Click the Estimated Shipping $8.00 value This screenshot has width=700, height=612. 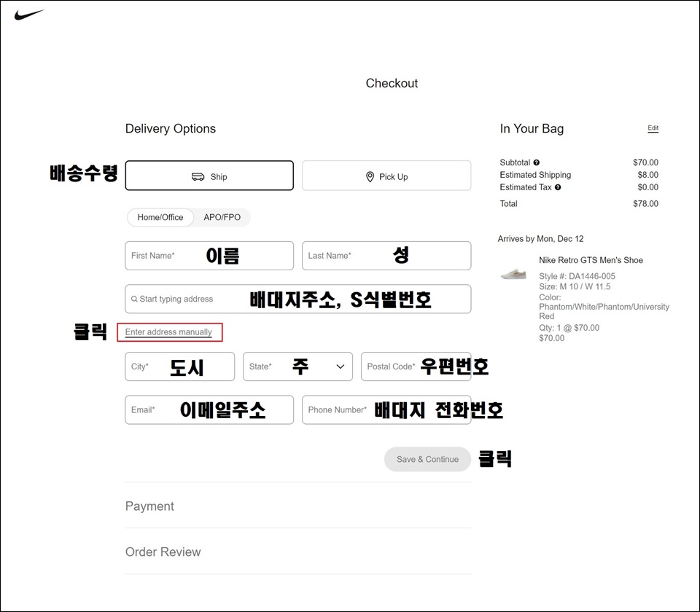tap(647, 175)
